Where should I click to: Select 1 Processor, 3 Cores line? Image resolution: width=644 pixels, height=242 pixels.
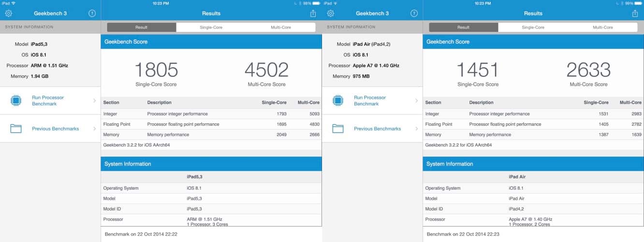(207, 224)
